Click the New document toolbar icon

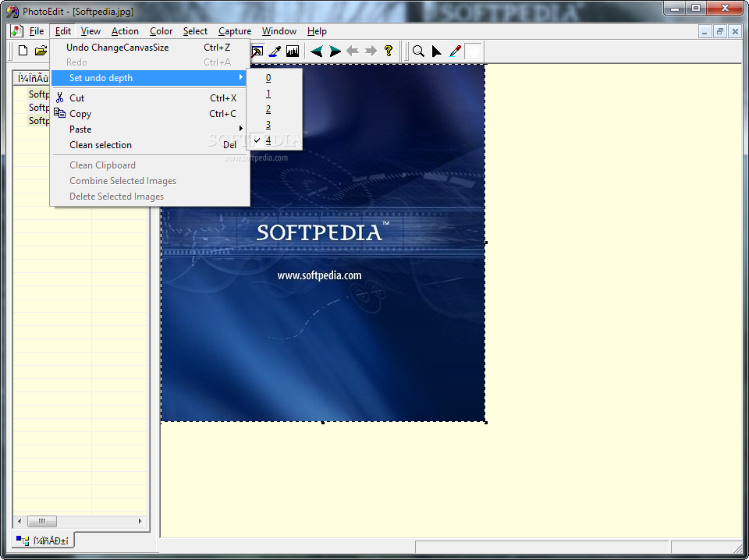[x=23, y=51]
